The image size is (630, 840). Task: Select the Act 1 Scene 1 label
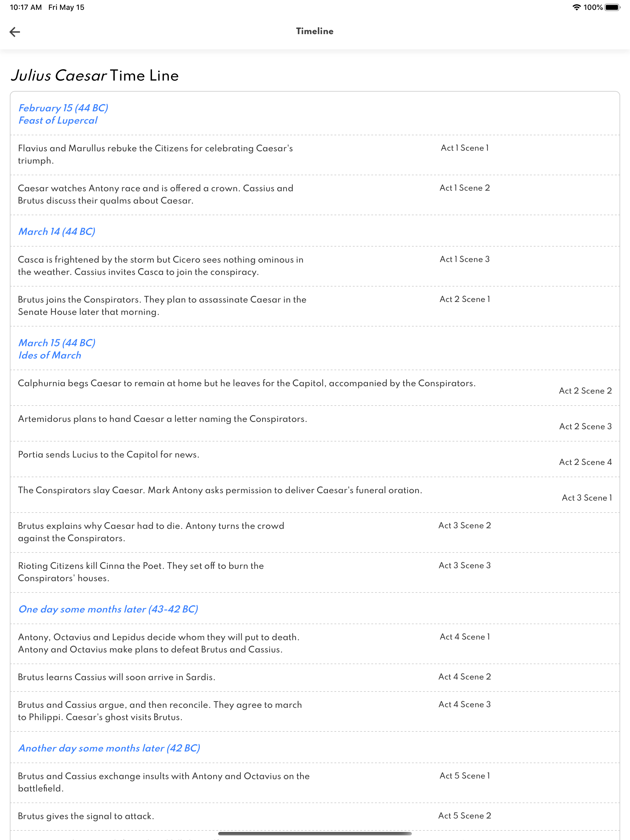464,148
